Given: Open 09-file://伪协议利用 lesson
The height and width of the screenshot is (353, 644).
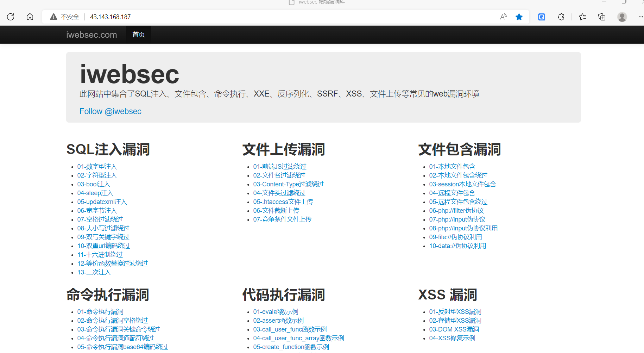Looking at the screenshot, I should point(456,237).
